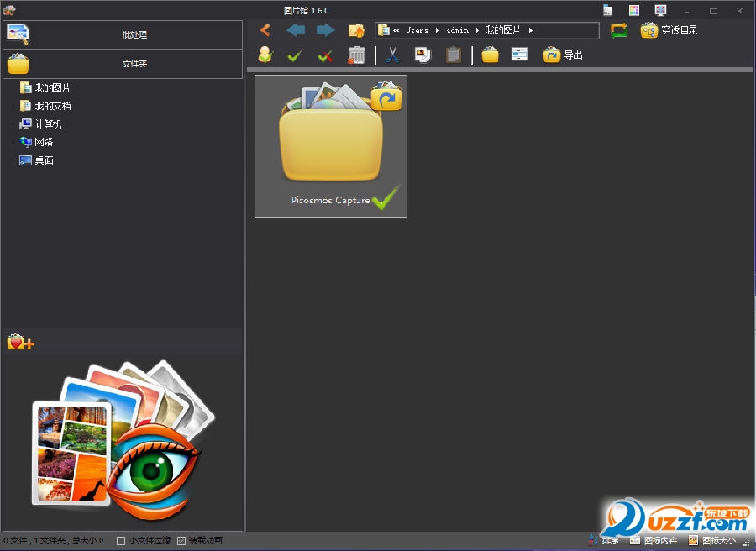Click the Picosmos eye logo image

tap(123, 440)
